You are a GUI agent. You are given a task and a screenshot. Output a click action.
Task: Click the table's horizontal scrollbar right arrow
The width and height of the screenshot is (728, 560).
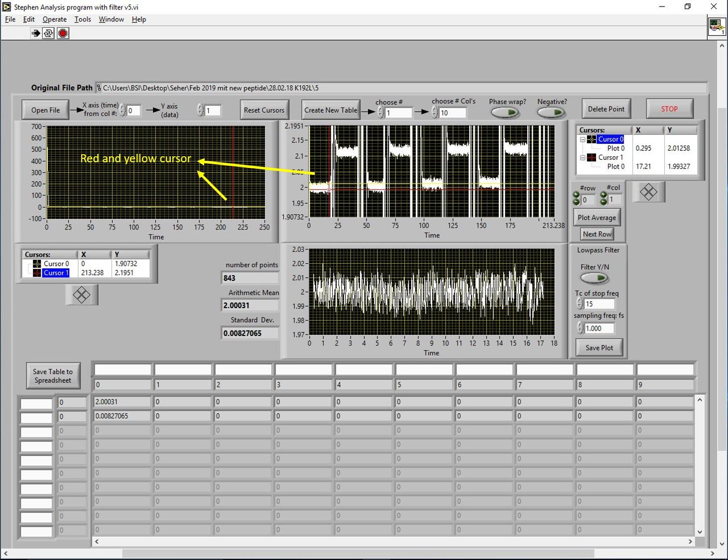tap(690, 541)
